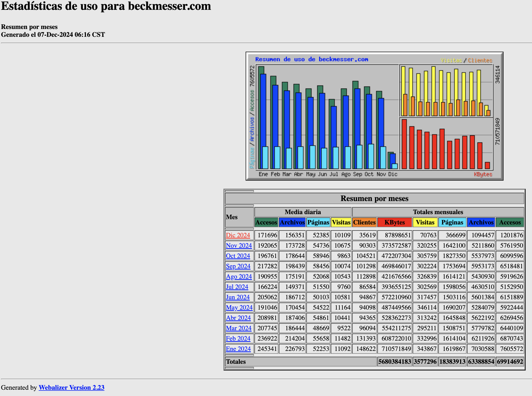Click the orange Clientes column header
532x396 pixels.
(x=364, y=222)
